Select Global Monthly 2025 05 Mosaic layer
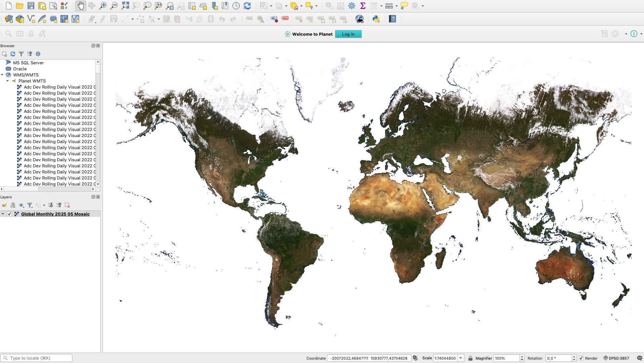 coord(55,214)
